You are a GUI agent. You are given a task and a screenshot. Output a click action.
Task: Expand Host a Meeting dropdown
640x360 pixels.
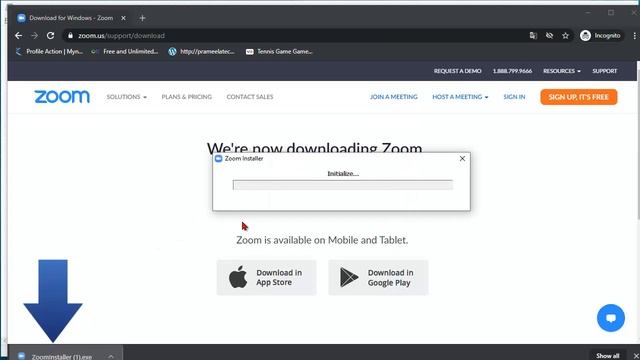click(460, 97)
